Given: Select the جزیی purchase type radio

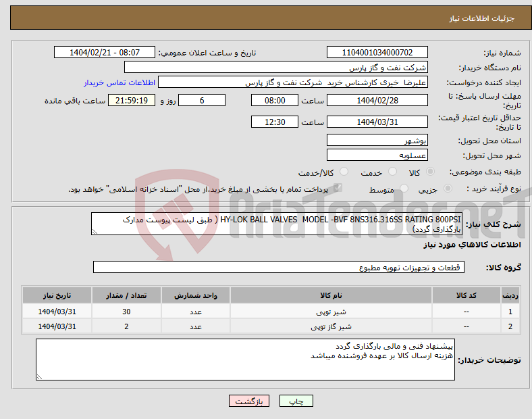Looking at the screenshot, I should tap(448, 189).
